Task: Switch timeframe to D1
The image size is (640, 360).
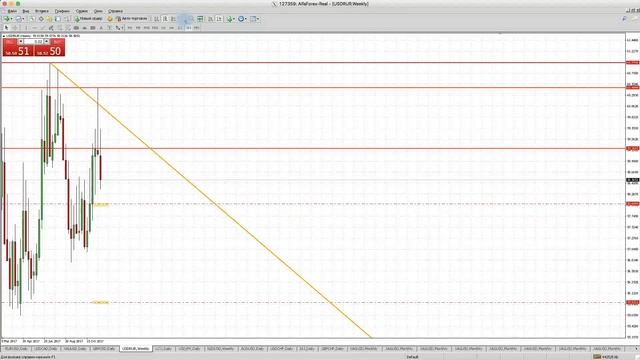Action: (x=180, y=28)
